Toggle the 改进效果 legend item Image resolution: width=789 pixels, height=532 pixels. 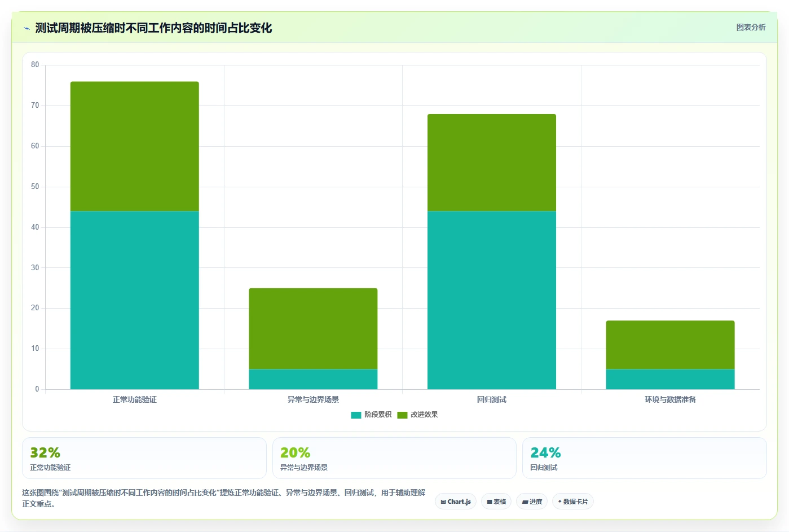(x=417, y=415)
